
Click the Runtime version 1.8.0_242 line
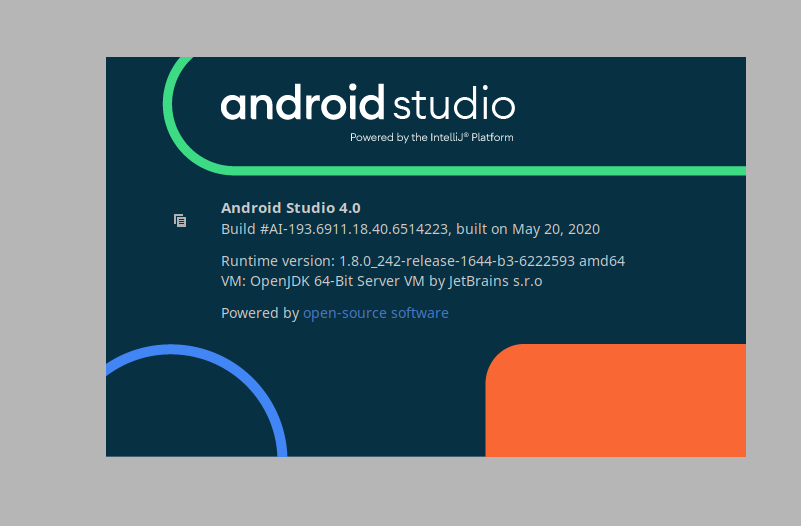pos(423,261)
